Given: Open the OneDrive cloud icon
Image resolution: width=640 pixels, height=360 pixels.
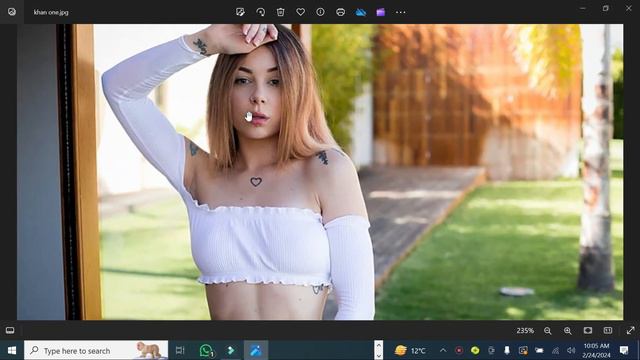Looking at the screenshot, I should [361, 12].
